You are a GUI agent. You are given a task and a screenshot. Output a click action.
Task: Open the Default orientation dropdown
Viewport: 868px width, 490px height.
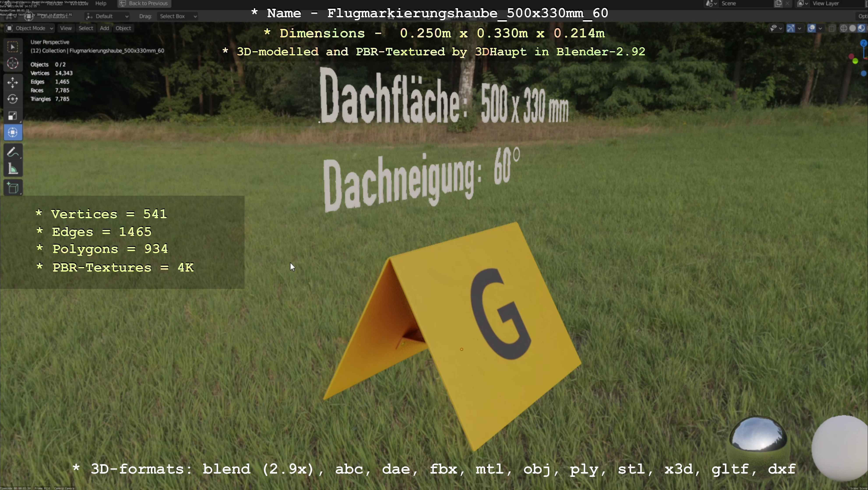(107, 16)
